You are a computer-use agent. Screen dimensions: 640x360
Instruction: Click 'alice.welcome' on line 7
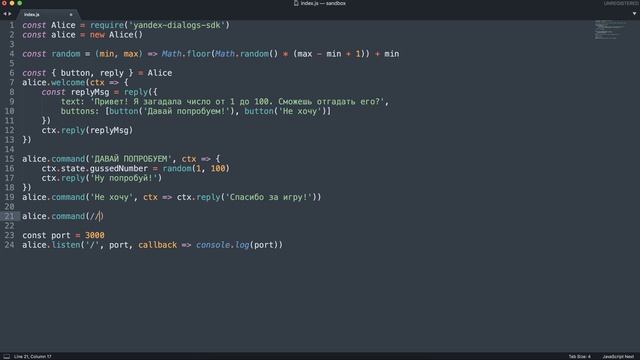point(53,82)
